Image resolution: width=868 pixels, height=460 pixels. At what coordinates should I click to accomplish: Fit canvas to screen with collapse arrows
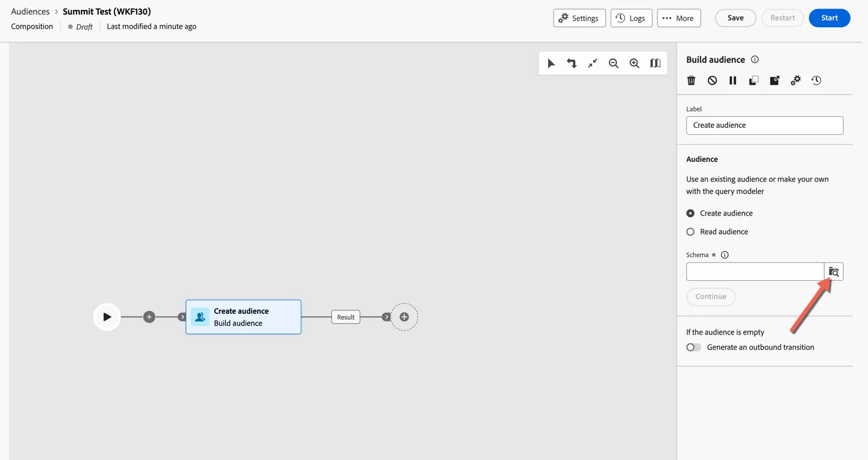pyautogui.click(x=593, y=64)
